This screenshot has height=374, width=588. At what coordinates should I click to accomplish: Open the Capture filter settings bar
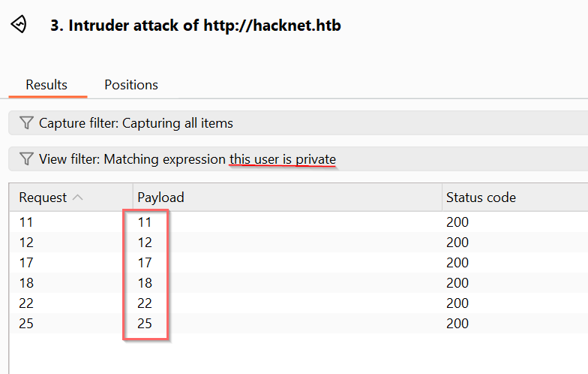pos(300,123)
